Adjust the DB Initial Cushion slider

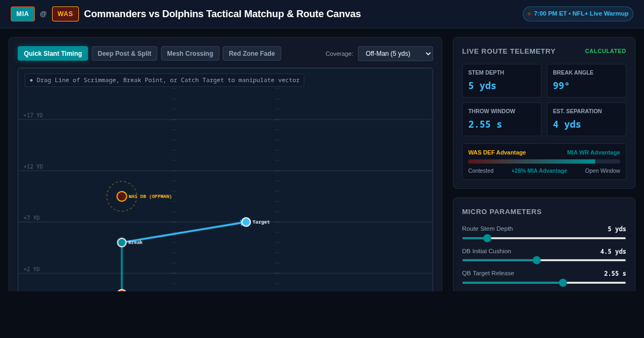point(544,260)
